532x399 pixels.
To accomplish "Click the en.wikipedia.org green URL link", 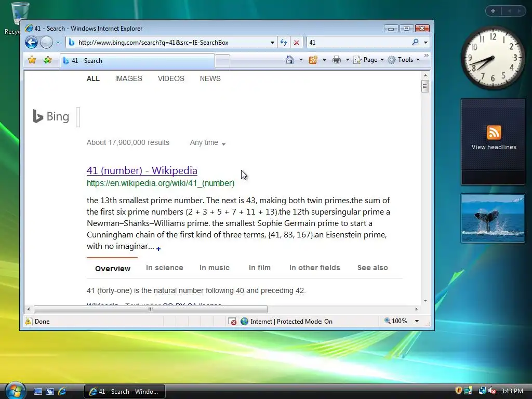I will pyautogui.click(x=161, y=183).
